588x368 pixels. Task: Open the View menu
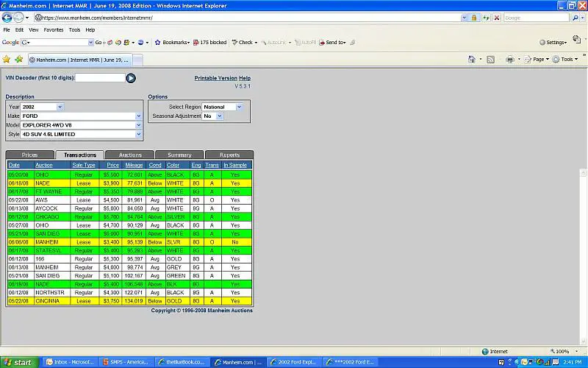(33, 29)
